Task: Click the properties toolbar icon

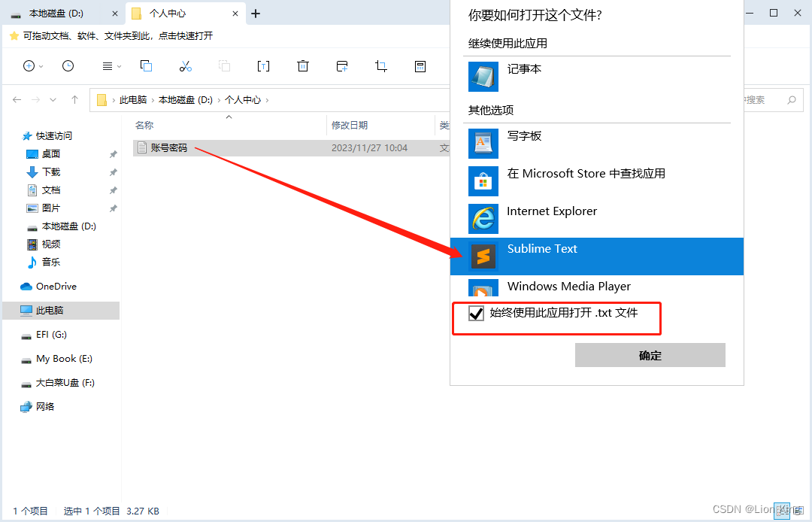Action: (x=420, y=65)
